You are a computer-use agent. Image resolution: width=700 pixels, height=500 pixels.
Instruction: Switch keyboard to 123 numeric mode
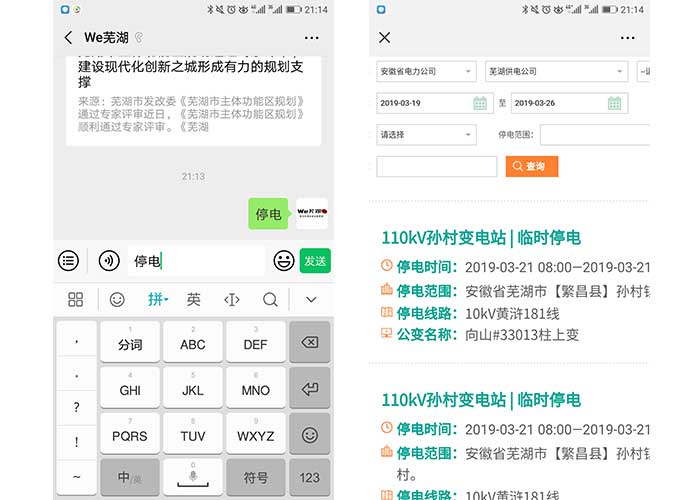[310, 477]
